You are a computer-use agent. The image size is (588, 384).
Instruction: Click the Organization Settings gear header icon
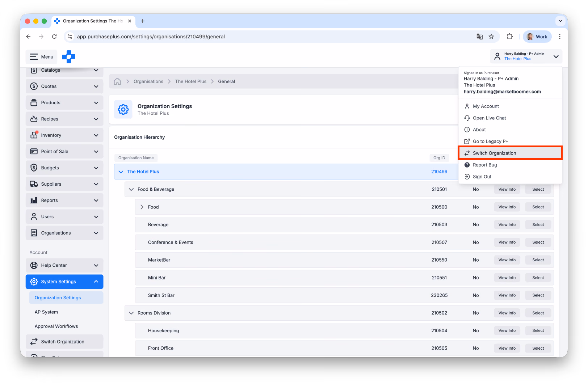pyautogui.click(x=123, y=109)
